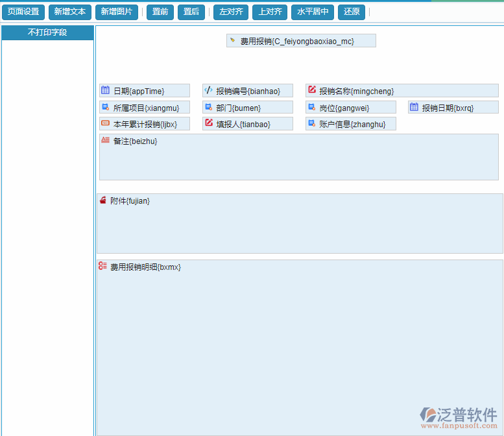This screenshot has width=504, height=436.
Task: Select the 账户信息{zhanghu} field
Action: point(352,124)
